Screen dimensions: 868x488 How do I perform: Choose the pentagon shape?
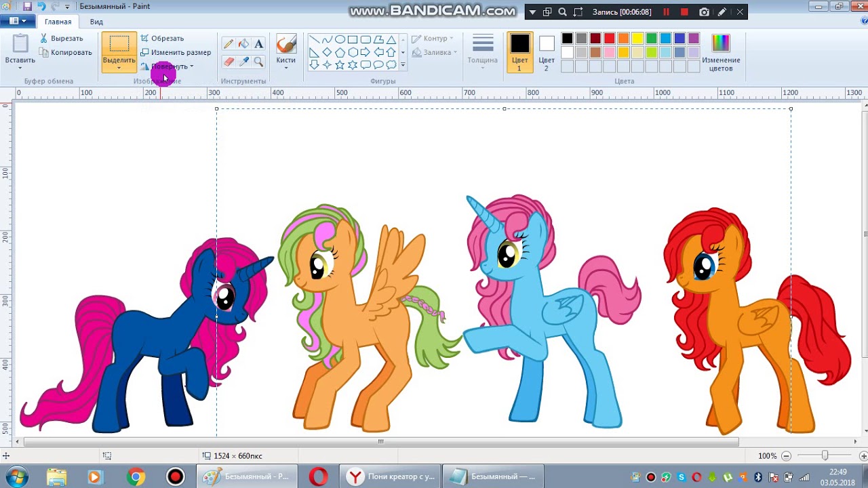click(340, 52)
